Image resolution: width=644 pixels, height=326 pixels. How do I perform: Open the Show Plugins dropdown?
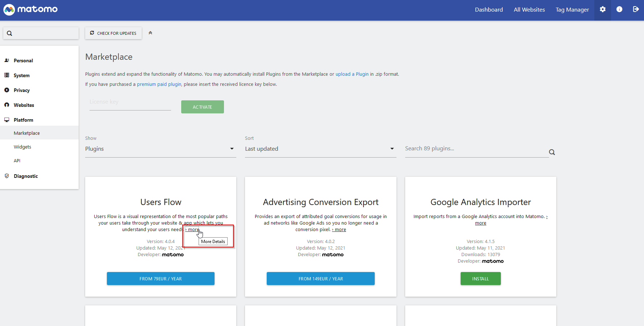(161, 149)
